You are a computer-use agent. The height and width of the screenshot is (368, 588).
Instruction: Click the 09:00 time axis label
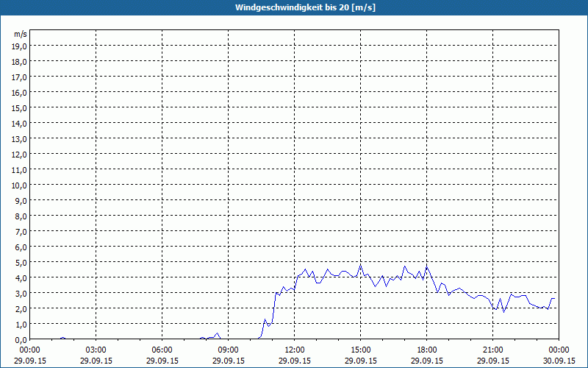click(229, 350)
